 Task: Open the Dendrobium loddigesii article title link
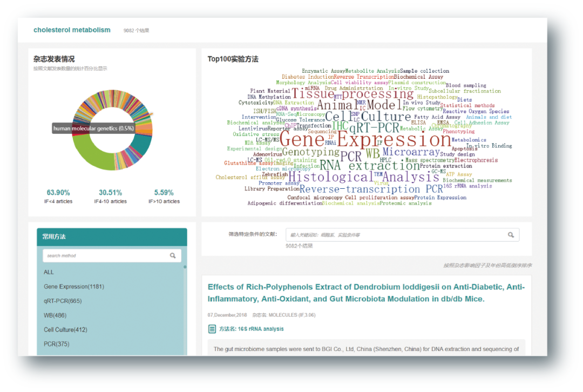(x=366, y=293)
